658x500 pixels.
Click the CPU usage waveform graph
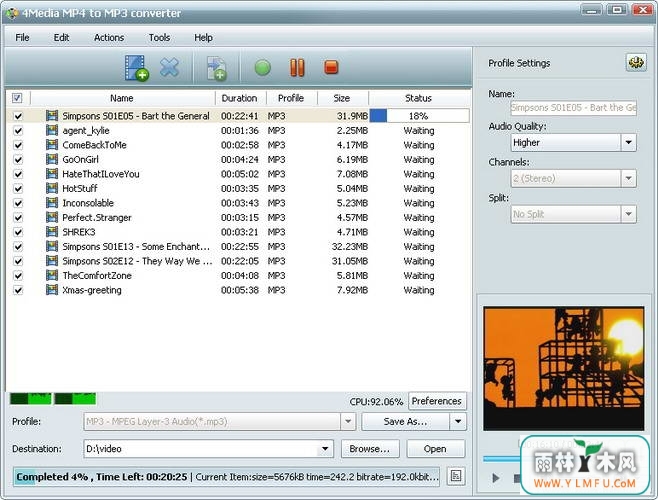click(x=53, y=398)
